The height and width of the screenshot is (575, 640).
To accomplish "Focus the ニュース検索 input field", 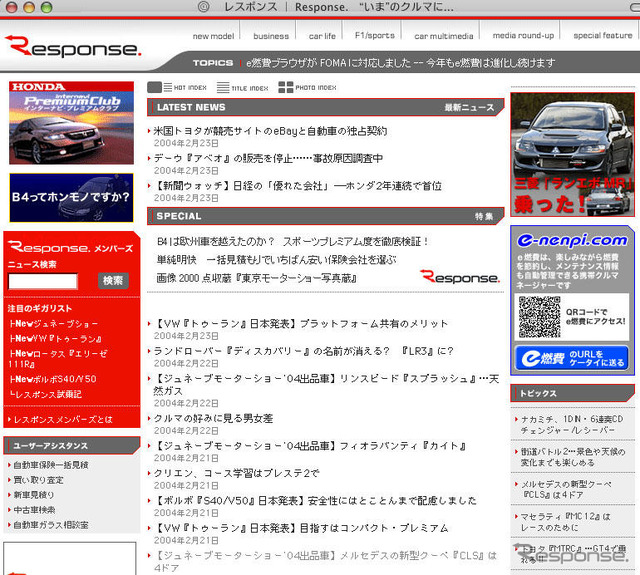I will [43, 281].
